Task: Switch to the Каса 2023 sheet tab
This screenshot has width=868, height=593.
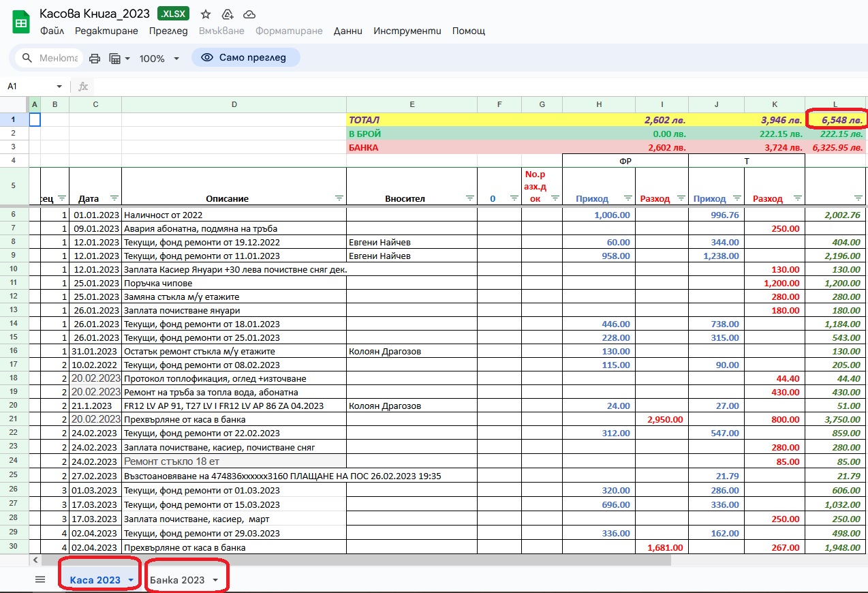Action: pos(95,580)
